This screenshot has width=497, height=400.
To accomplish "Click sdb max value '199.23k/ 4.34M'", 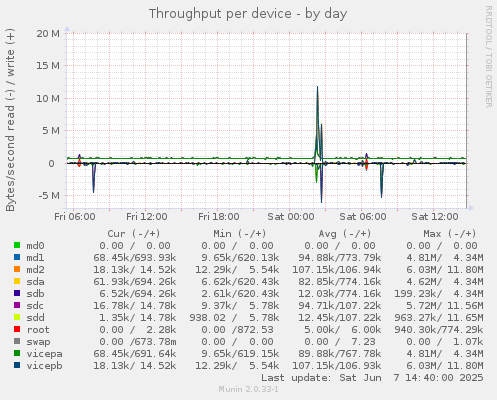I will pos(439,294).
